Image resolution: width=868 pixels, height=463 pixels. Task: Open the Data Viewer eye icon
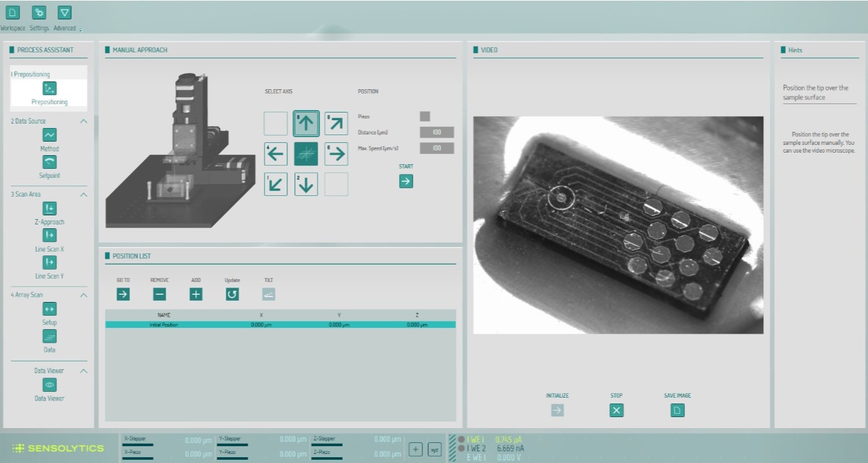coord(49,385)
